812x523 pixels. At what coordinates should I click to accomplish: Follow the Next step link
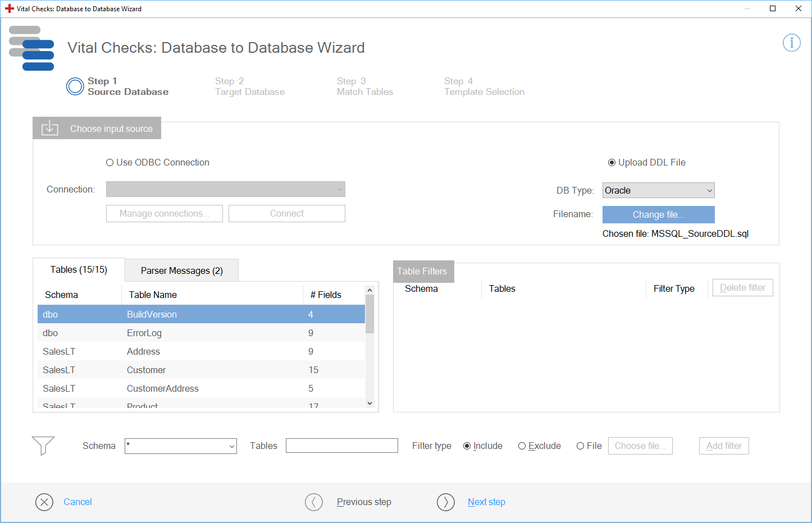click(486, 502)
